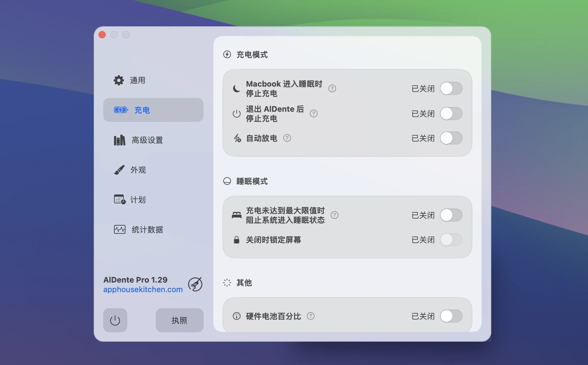Screen dimensions: 588x365
Task: Open help for 充电未达到最大限值时 sleep setting
Action: tap(335, 215)
